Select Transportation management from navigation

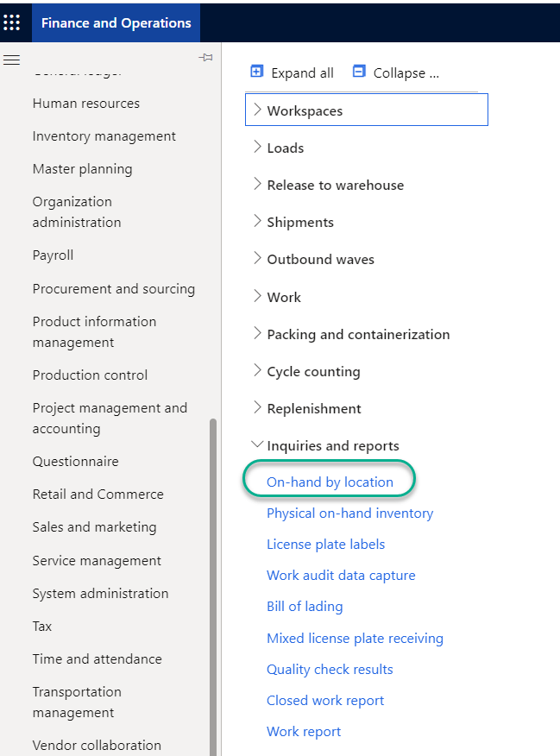pyautogui.click(x=77, y=702)
